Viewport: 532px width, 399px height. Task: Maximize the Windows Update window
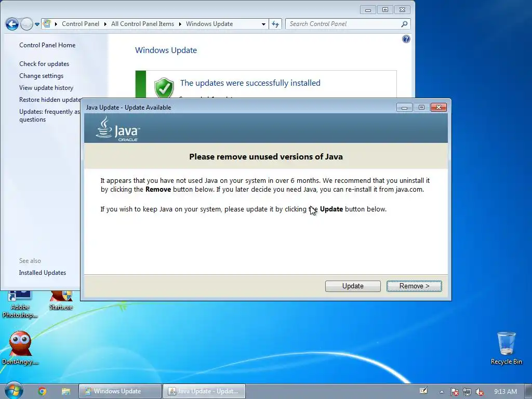385,10
